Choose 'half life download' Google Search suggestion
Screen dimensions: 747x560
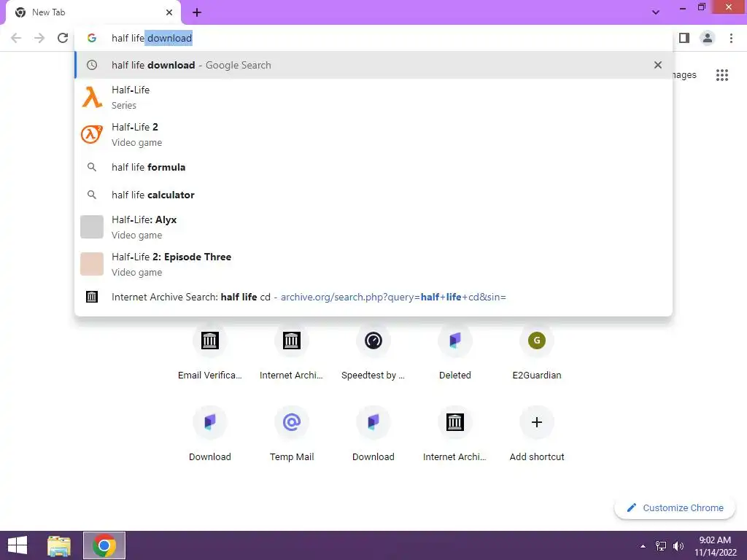point(373,65)
